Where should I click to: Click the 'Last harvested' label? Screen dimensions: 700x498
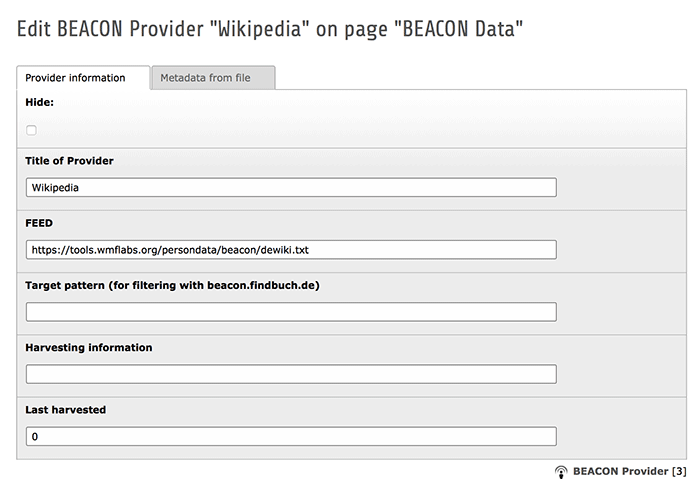(x=66, y=410)
